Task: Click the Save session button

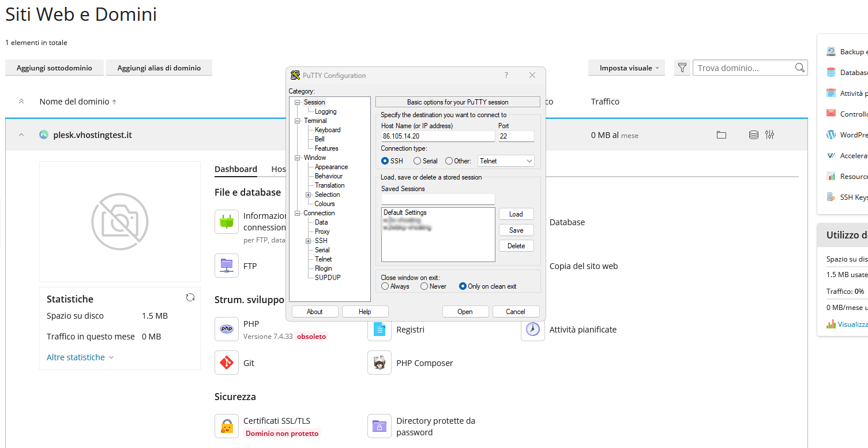Action: (x=516, y=230)
